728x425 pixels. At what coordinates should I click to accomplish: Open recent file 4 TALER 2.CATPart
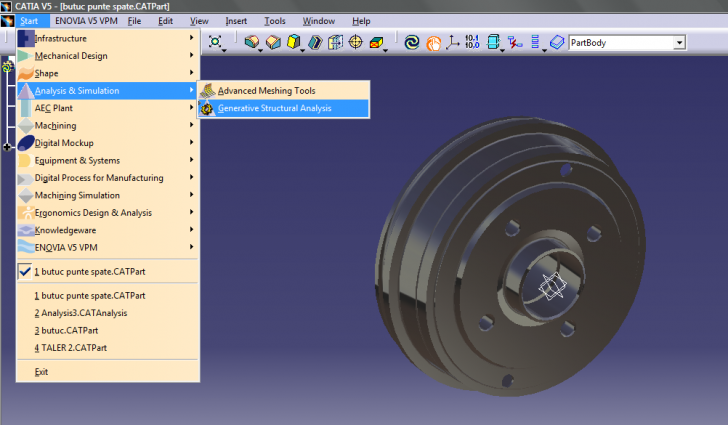(108, 348)
